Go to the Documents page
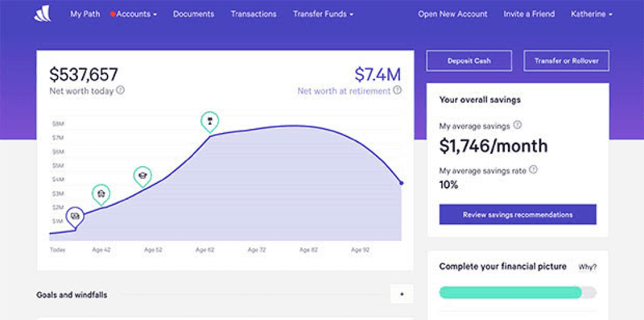 193,14
